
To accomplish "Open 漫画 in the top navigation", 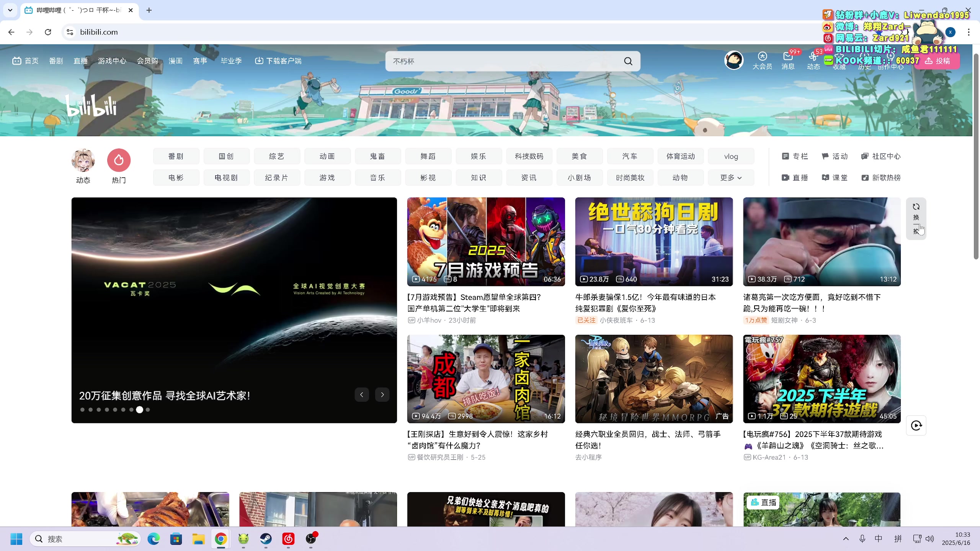I will 175,61.
